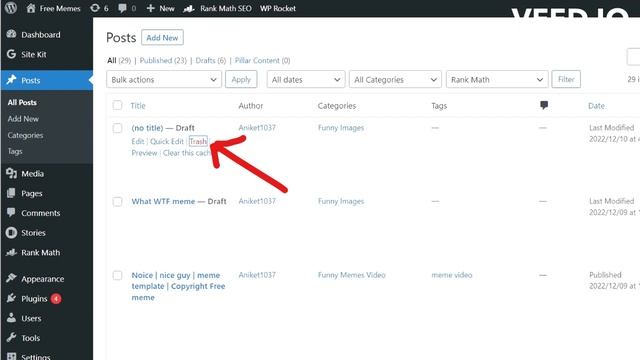Click Quick Edit under (no title)

point(167,141)
